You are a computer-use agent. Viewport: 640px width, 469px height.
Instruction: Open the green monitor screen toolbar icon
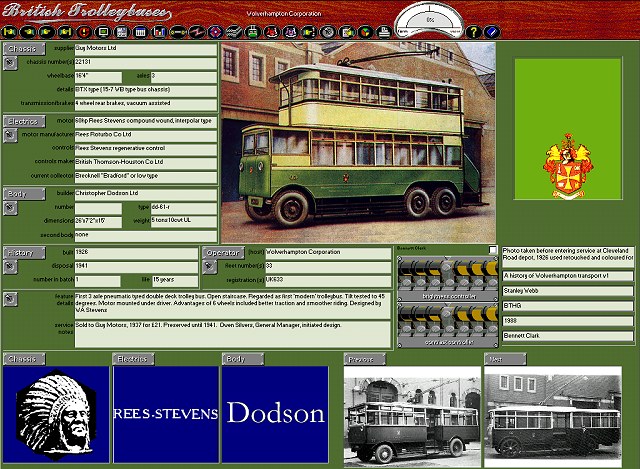coord(103,32)
